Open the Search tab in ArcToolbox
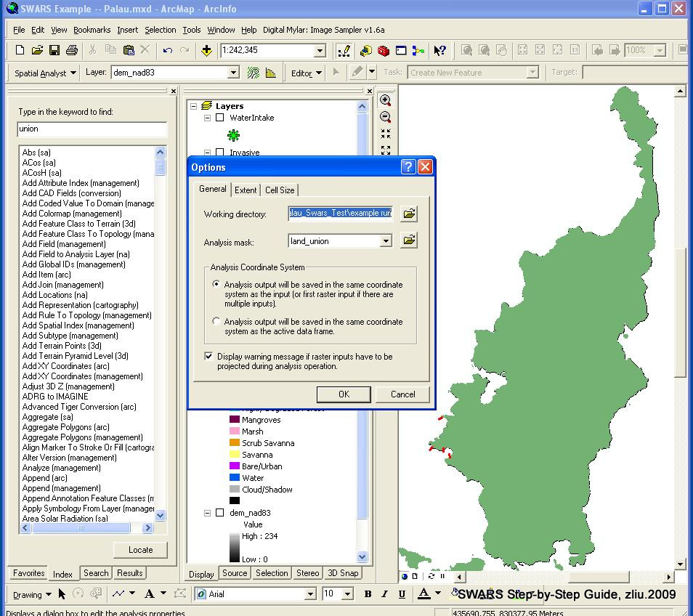Image resolution: width=693 pixels, height=616 pixels. pyautogui.click(x=96, y=573)
